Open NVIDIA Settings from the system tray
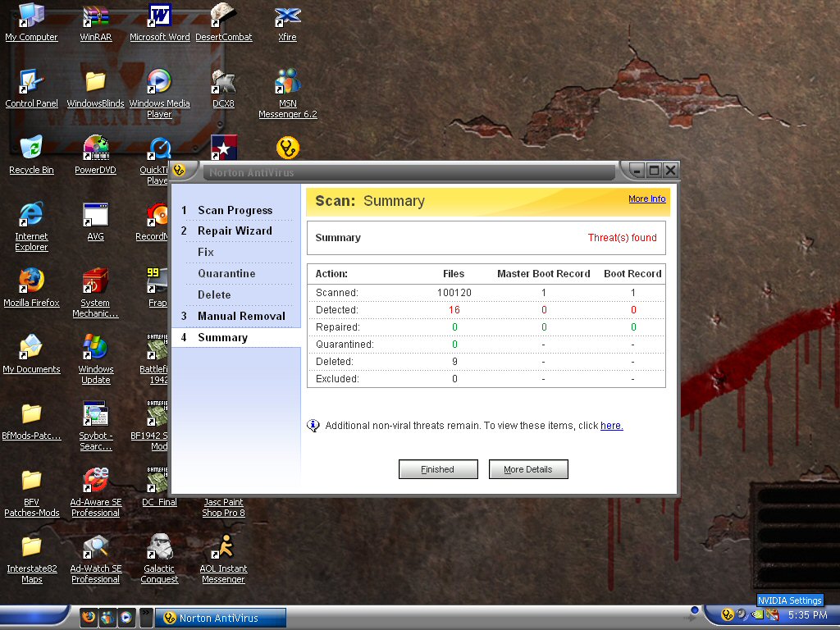This screenshot has height=630, width=840. click(757, 614)
